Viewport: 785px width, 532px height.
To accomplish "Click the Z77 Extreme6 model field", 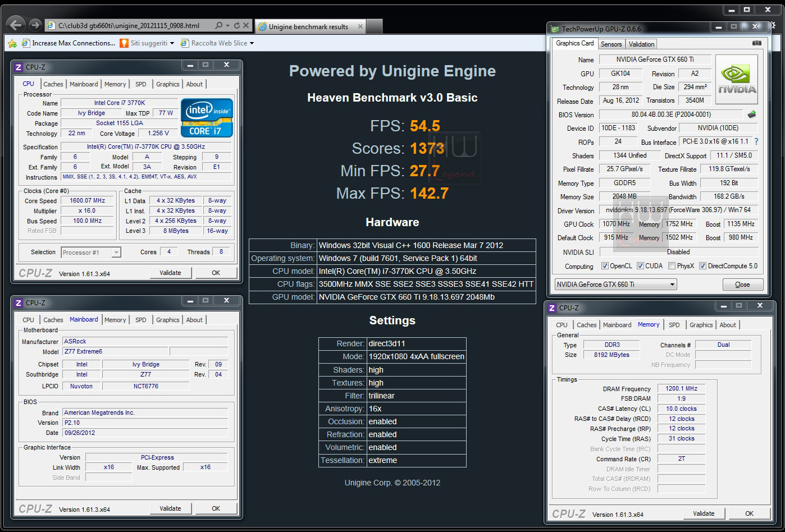I will [115, 351].
